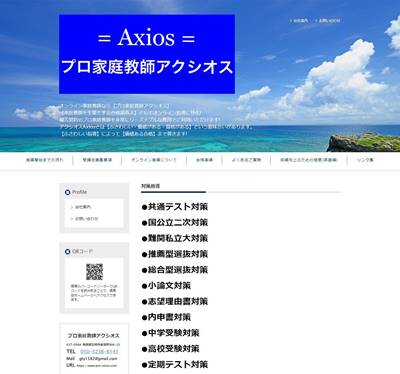Open the リンク集 menu item
The height and width of the screenshot is (374, 400).
coord(365,160)
